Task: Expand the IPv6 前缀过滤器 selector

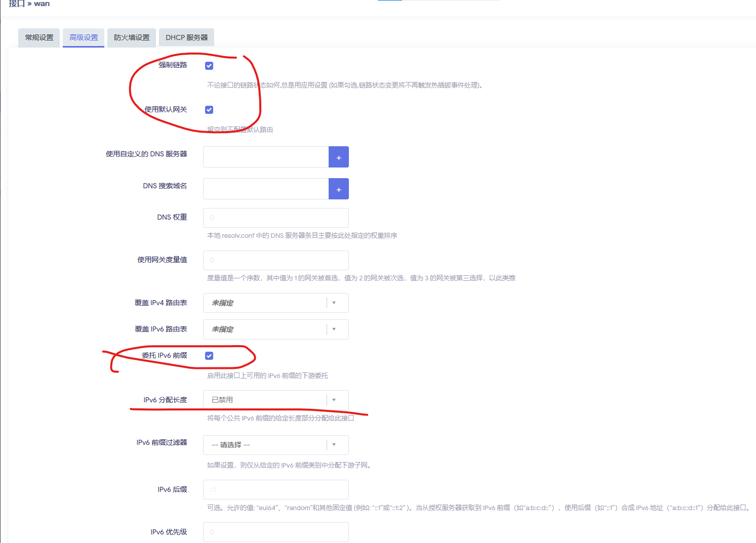Action: 275,445
